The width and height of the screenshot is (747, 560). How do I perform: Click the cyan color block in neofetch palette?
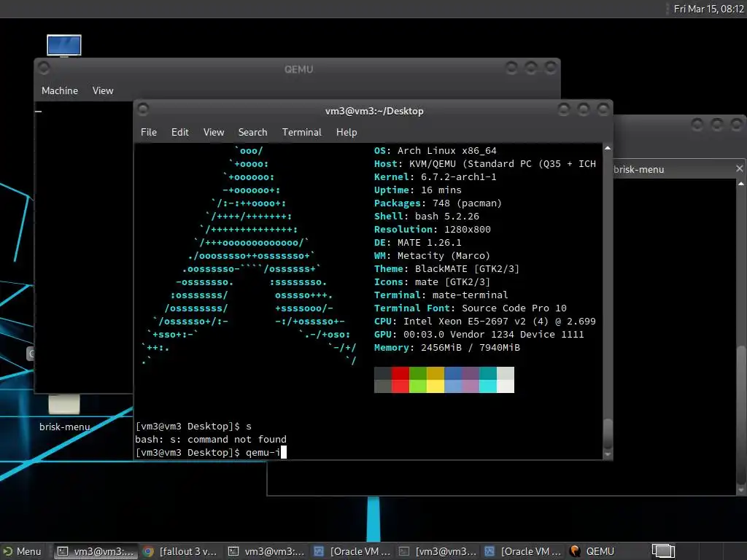point(488,379)
